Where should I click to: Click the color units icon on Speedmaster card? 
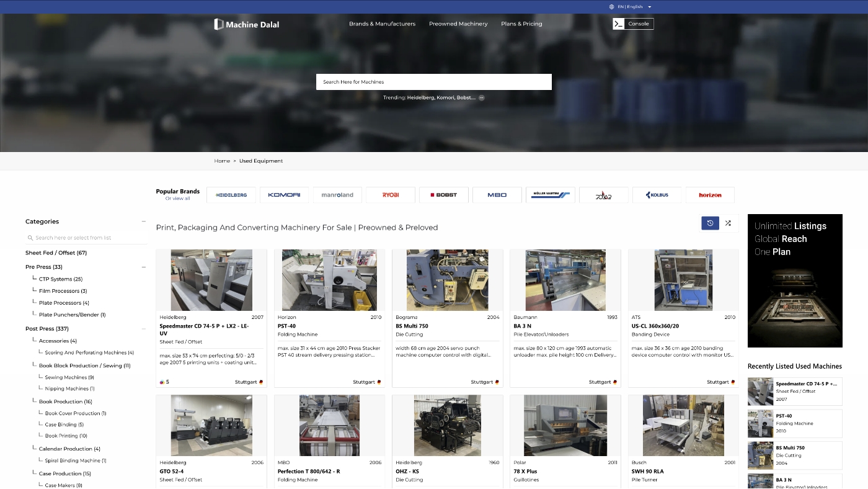(162, 382)
